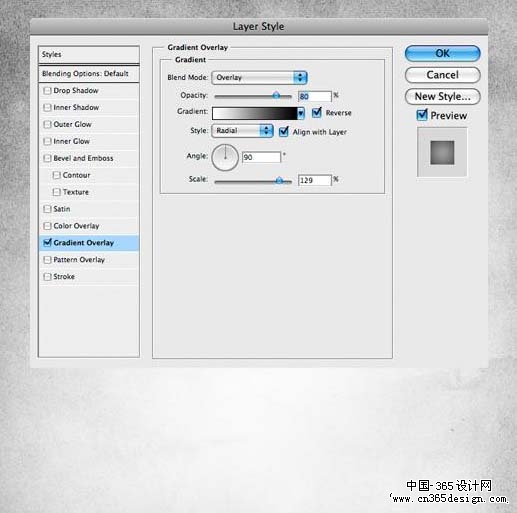Enable the Drop Shadow effect checkbox

pos(47,90)
